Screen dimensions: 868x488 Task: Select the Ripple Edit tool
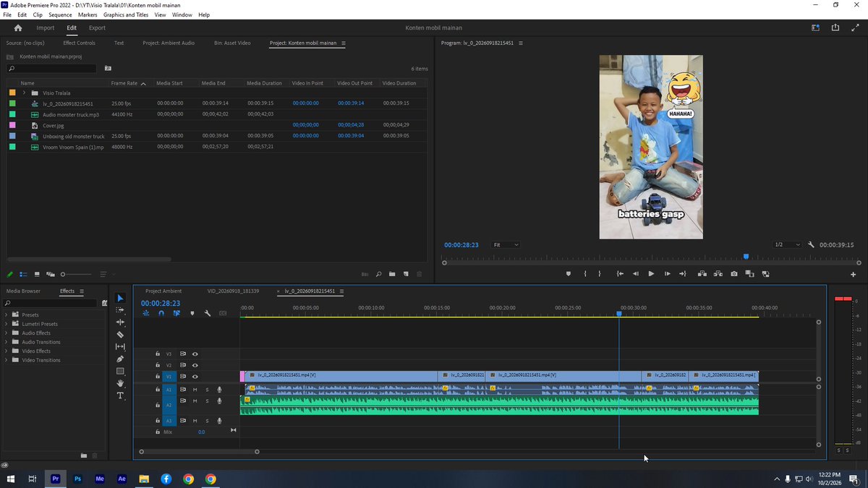pos(120,322)
